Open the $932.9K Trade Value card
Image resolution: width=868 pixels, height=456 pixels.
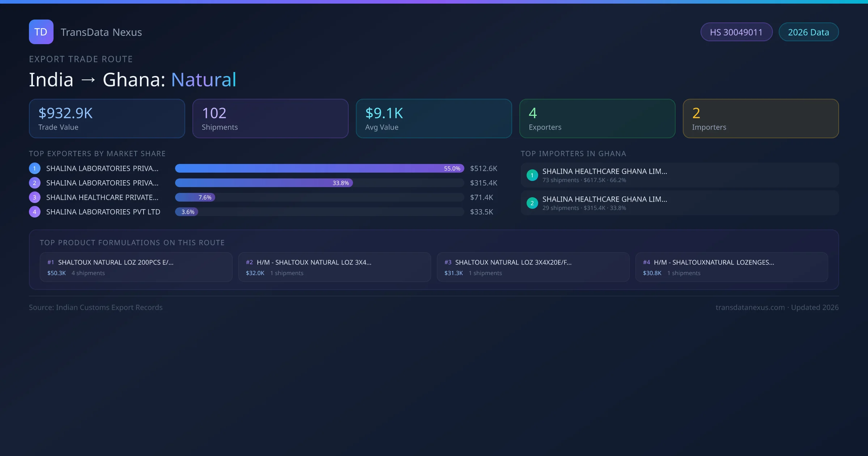107,119
